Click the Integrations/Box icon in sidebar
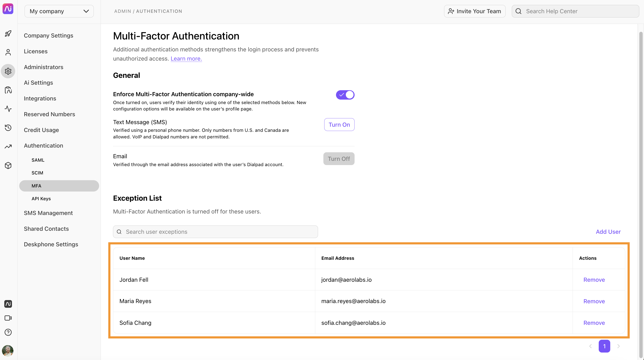 click(x=8, y=166)
